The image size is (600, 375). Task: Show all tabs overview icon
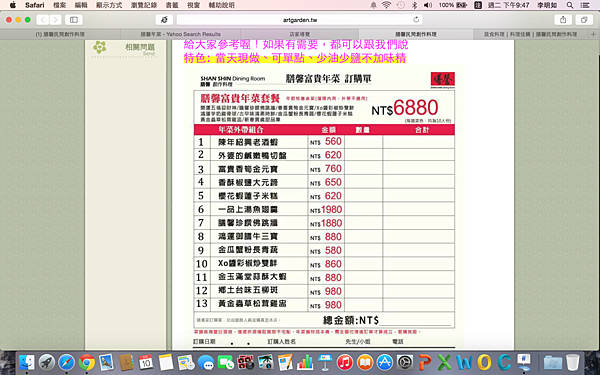pos(584,20)
